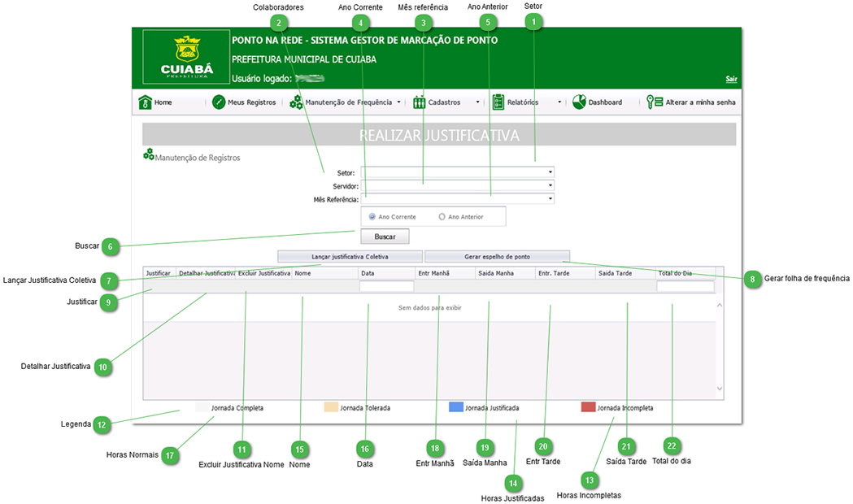Click the table scrollbar up arrow

[x=720, y=305]
